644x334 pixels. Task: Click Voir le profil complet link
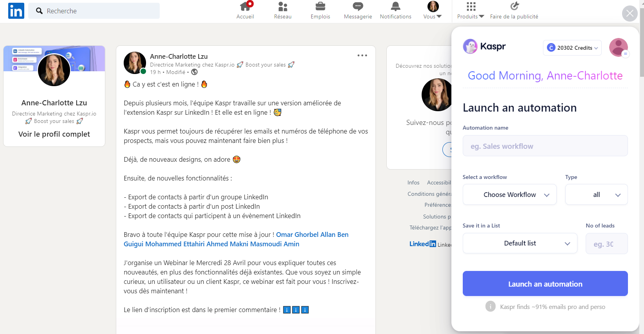tap(54, 134)
